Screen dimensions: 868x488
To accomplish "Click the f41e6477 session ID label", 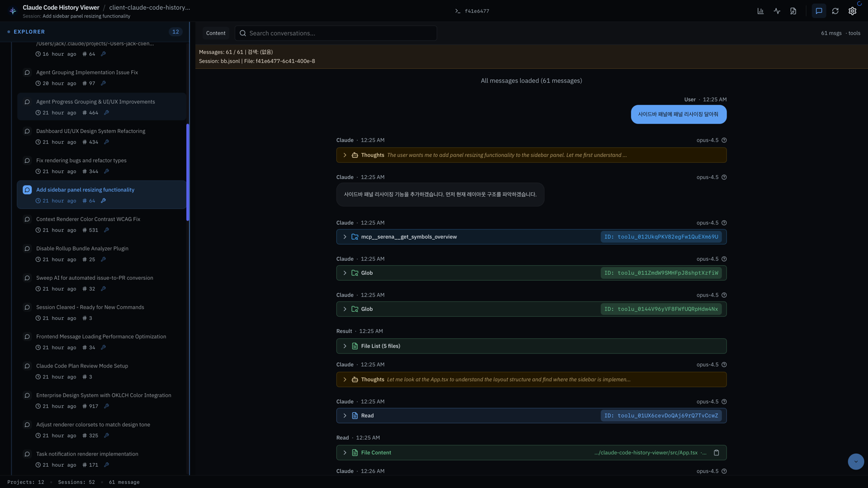I will 477,11.
